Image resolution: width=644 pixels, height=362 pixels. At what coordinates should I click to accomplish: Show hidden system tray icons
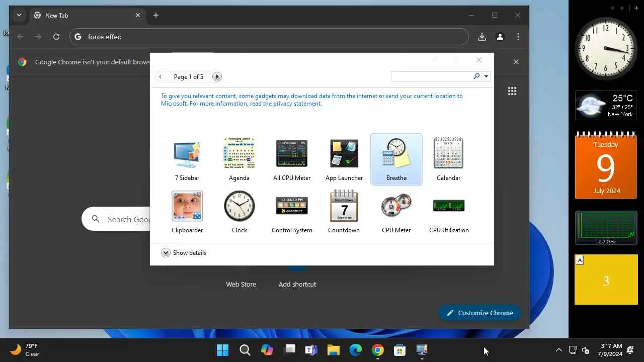tap(558, 350)
